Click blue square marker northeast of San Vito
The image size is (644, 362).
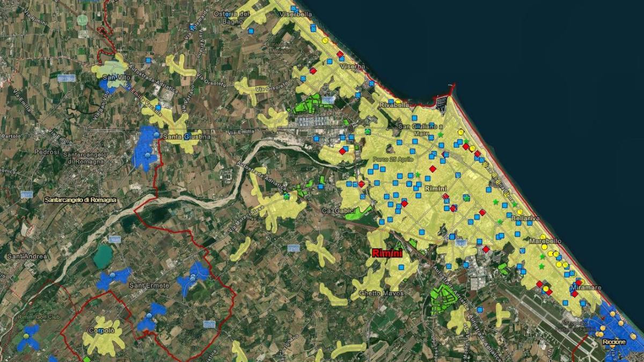tap(149, 60)
